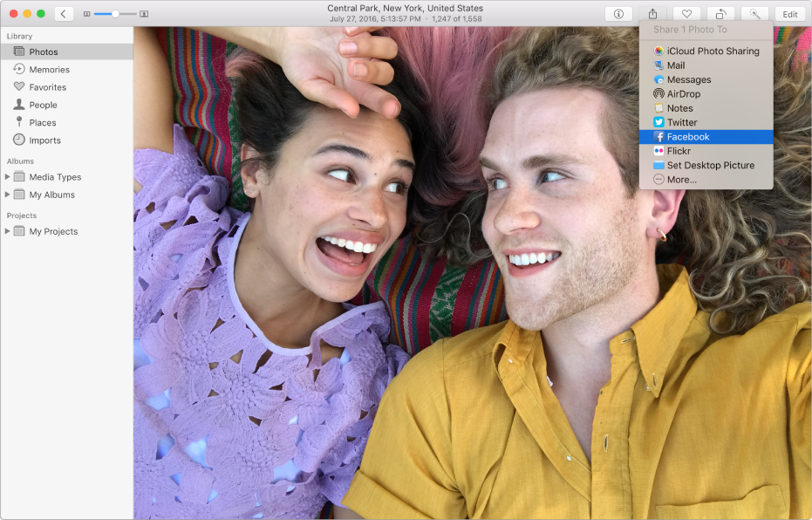This screenshot has width=812, height=520.
Task: Click the Projects section header
Action: coord(21,216)
